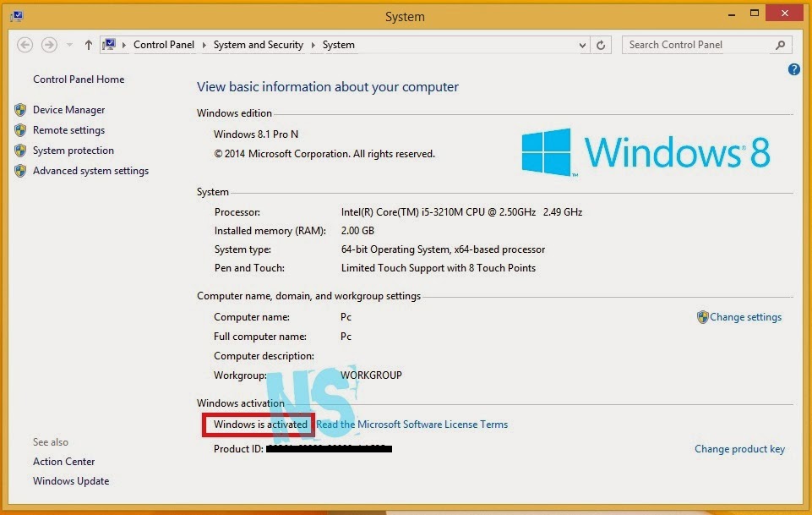
Task: Select the installed memory value 2.00 GB
Action: point(357,231)
